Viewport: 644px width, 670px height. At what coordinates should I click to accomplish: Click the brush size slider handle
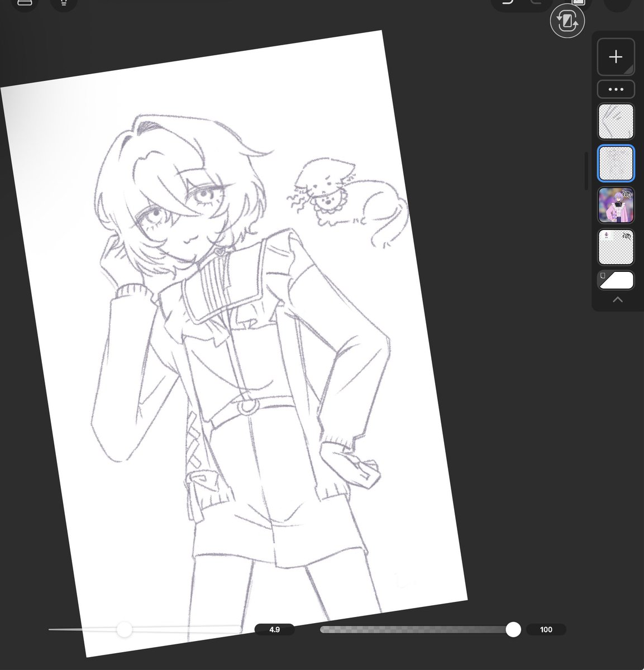[x=124, y=630]
